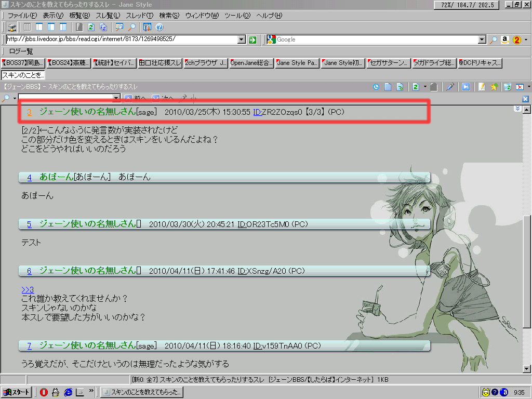Go to the URL with the green arrow
This screenshot has height=399, width=532.
click(252, 39)
